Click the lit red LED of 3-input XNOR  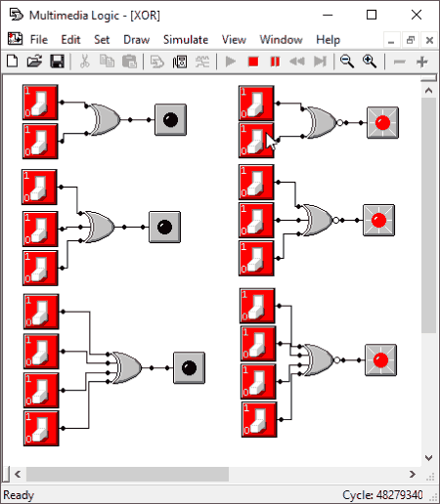tap(378, 220)
